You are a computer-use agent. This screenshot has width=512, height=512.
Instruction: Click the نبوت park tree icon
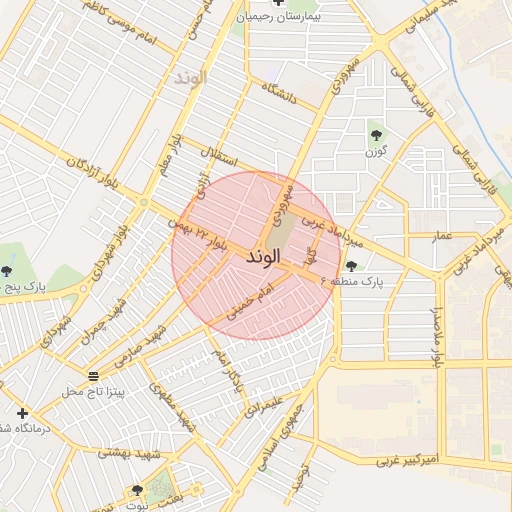(137, 490)
